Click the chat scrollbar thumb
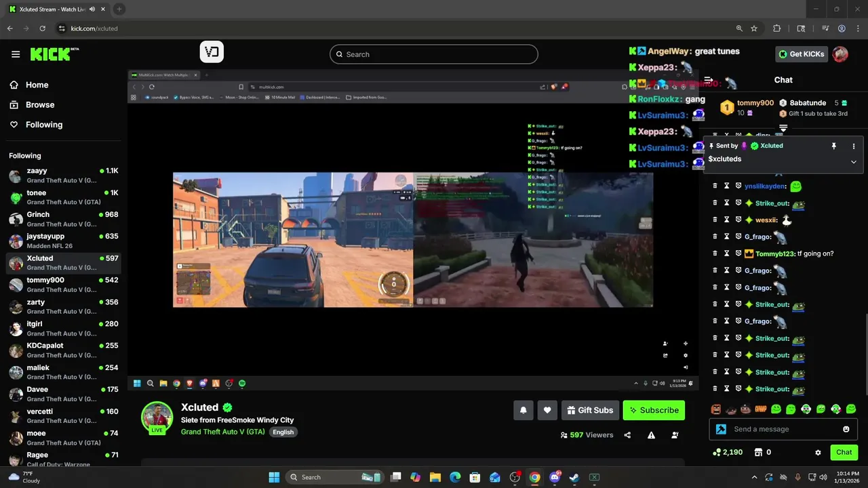The image size is (868, 488). (866, 353)
